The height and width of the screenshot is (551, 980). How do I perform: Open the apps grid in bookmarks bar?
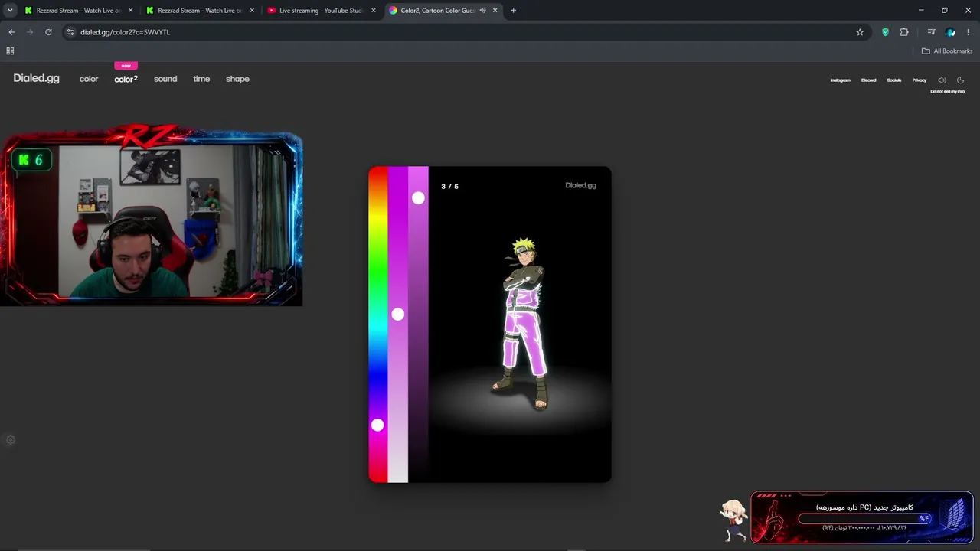(10, 51)
